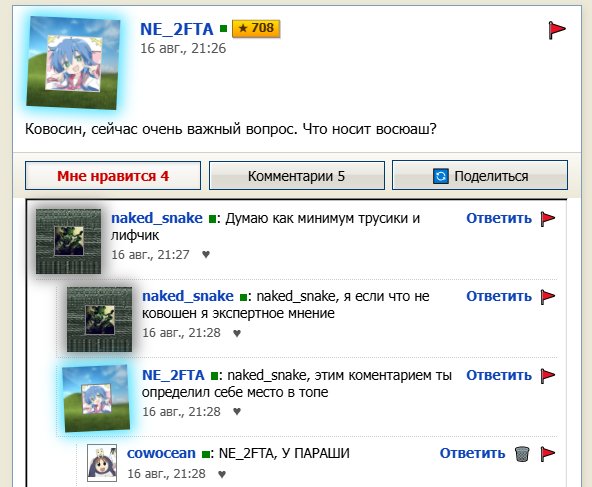Click NE_2FTA's large post avatar
The image size is (592, 487).
click(x=73, y=63)
